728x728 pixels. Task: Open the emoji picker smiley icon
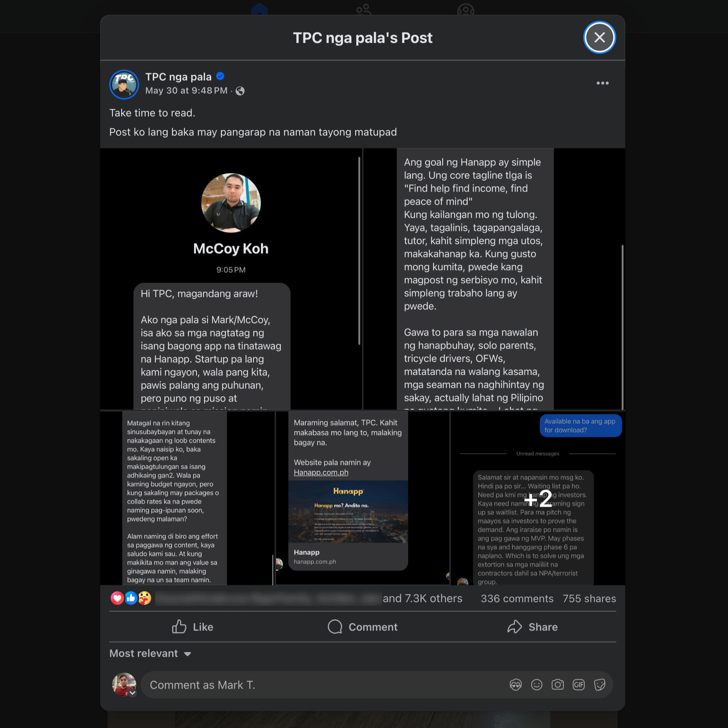click(x=537, y=685)
